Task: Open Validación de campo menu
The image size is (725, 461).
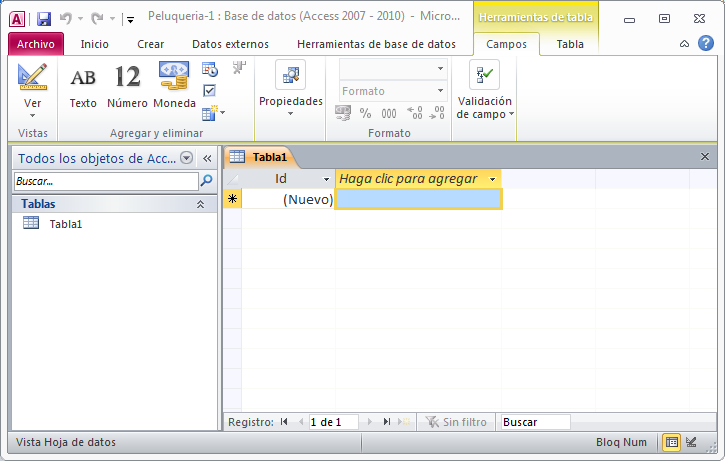Action: 485,90
